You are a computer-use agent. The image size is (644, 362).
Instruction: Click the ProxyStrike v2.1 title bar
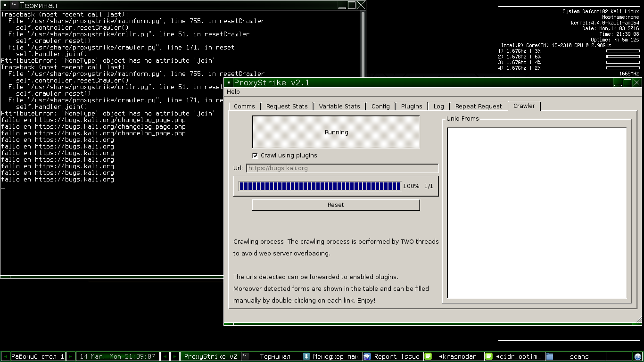(422, 83)
